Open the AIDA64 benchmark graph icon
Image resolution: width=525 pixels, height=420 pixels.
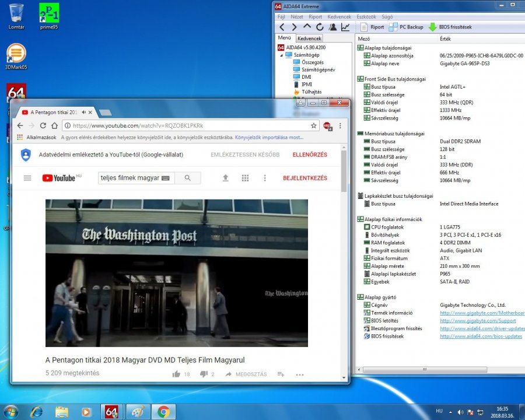[x=345, y=27]
